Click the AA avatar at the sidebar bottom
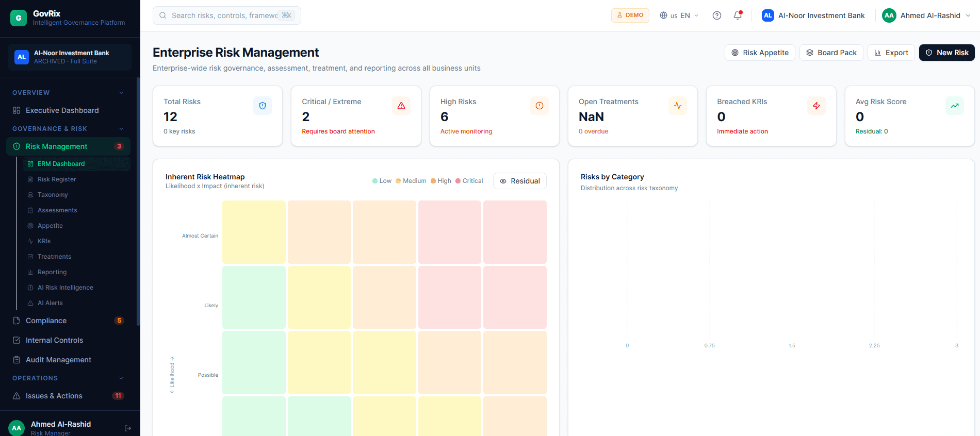 tap(17, 428)
